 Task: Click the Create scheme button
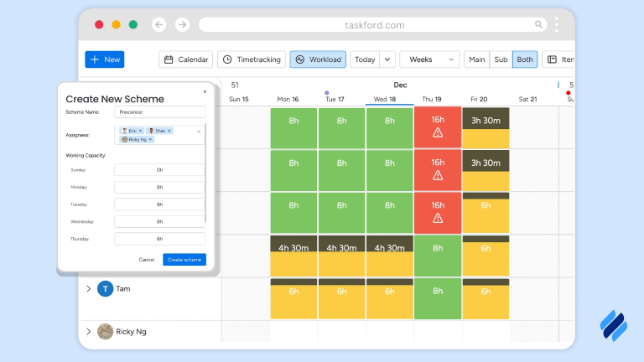(x=184, y=260)
